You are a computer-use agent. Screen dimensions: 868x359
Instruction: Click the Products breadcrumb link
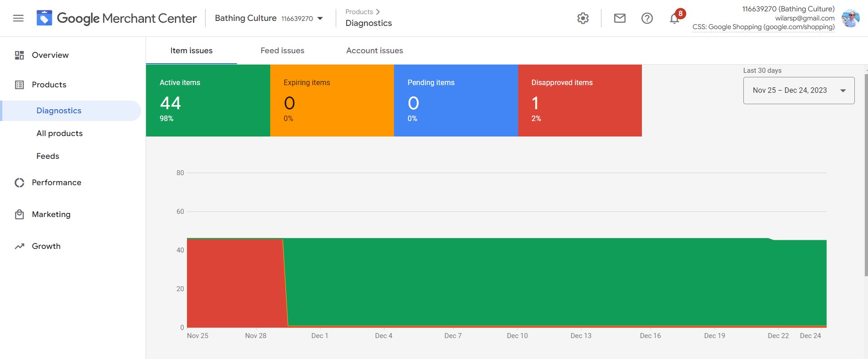pyautogui.click(x=359, y=12)
